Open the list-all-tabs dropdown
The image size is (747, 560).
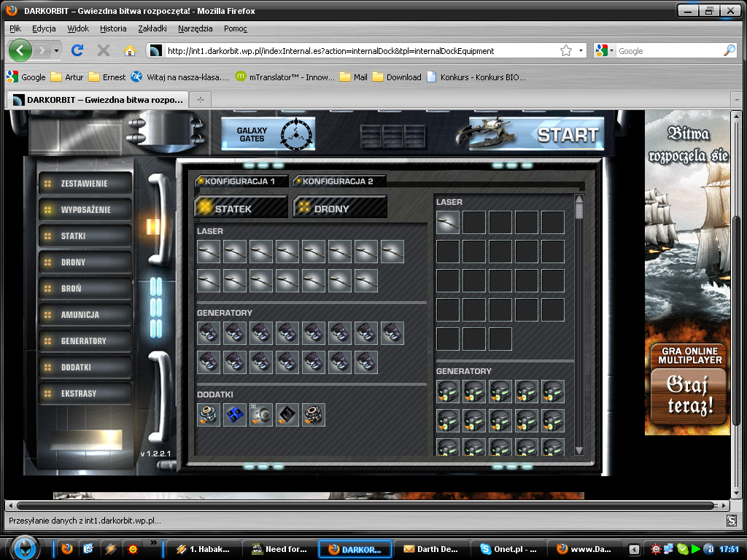click(737, 100)
